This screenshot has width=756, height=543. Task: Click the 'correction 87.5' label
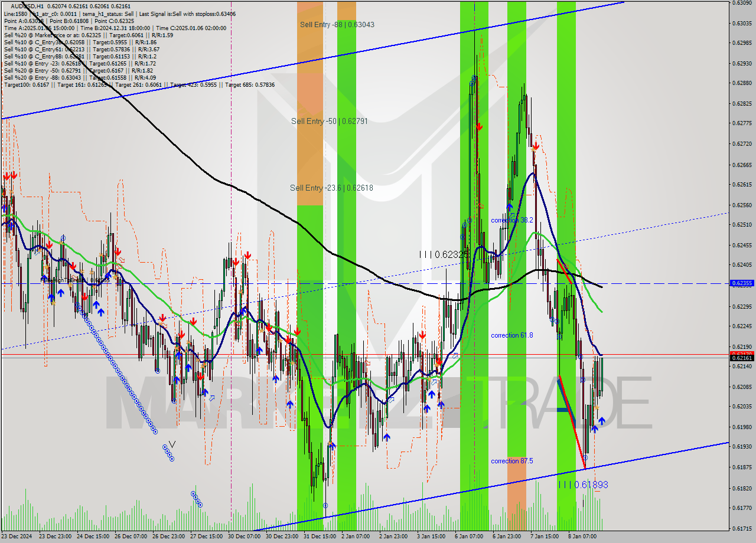tap(511, 461)
